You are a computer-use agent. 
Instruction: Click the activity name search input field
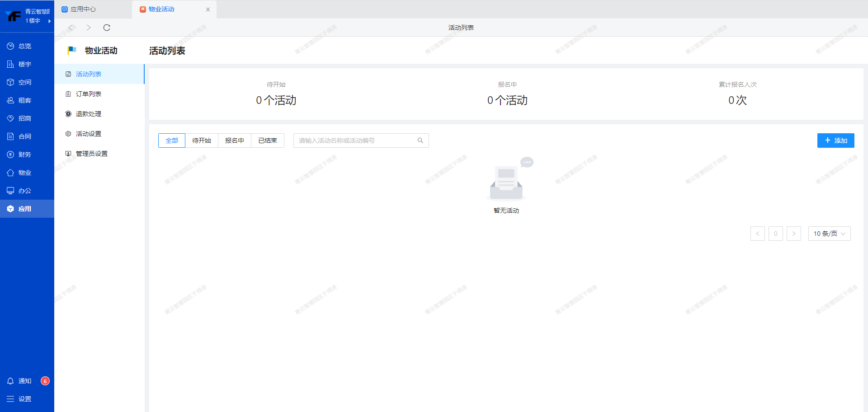pos(355,140)
